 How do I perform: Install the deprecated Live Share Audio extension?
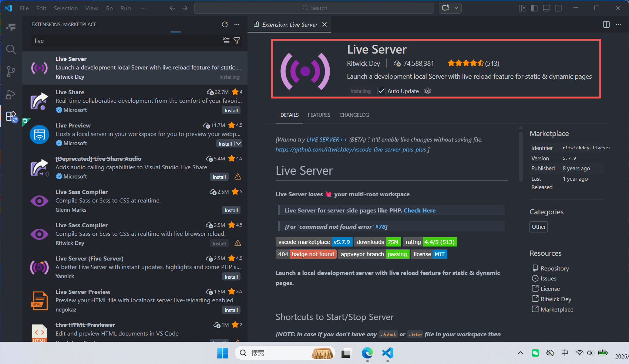point(219,177)
